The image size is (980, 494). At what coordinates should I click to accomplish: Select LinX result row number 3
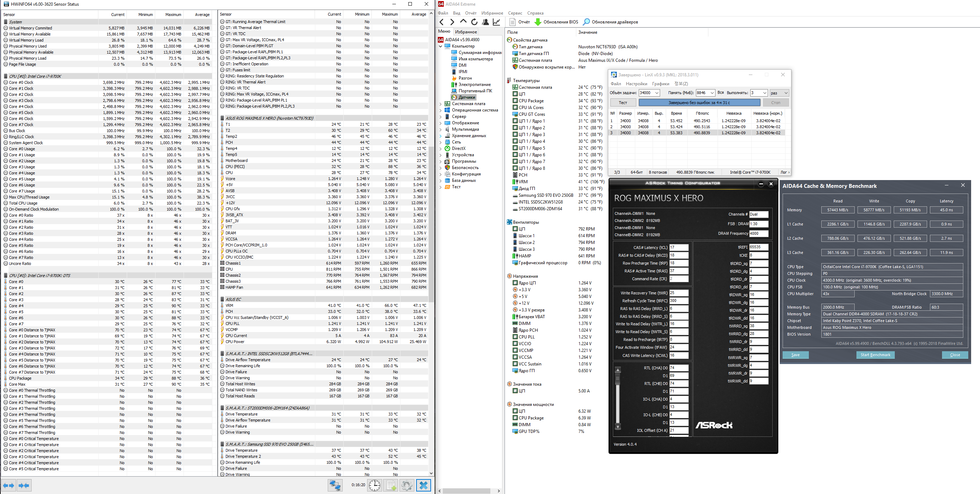pyautogui.click(x=697, y=133)
